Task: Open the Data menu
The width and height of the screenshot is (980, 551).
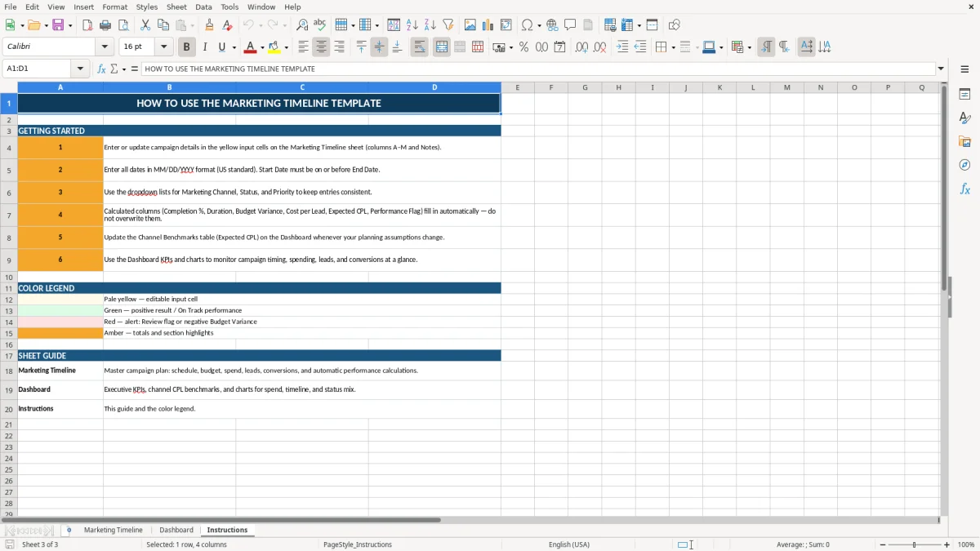Action: point(203,7)
